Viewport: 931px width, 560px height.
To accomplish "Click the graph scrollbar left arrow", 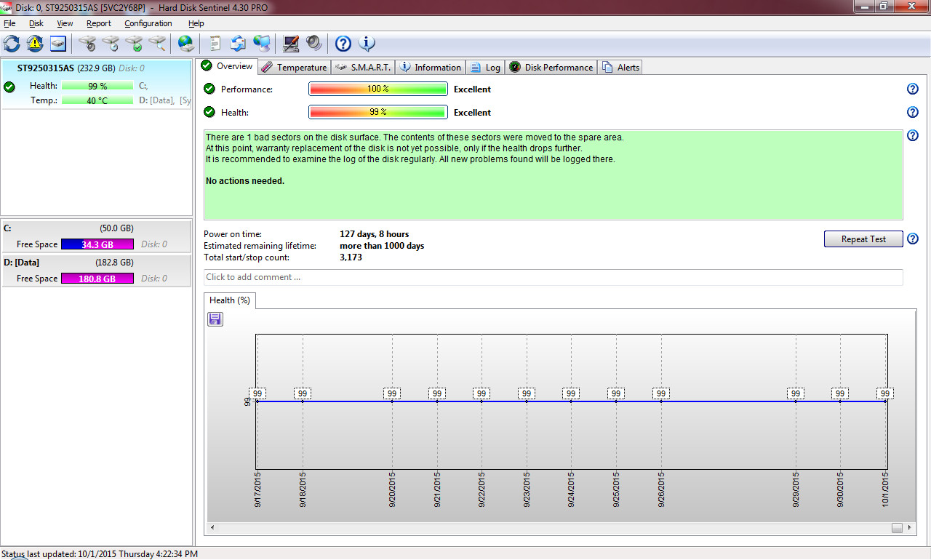I will 212,527.
